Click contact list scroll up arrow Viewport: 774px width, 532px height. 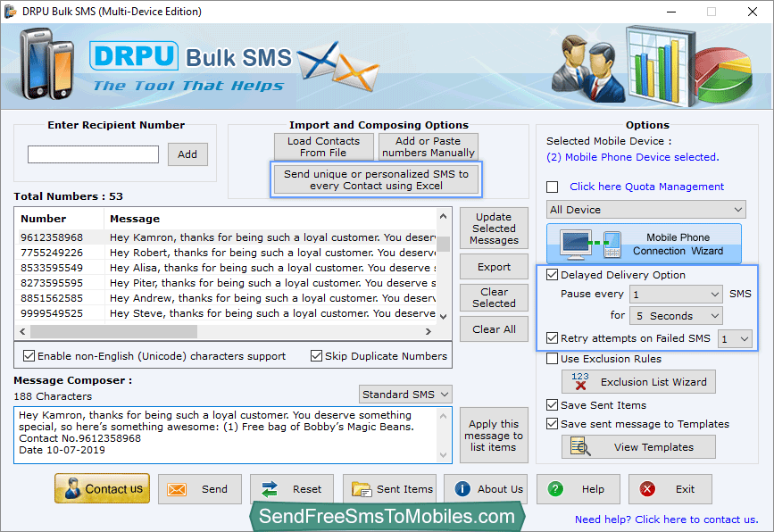tap(444, 216)
